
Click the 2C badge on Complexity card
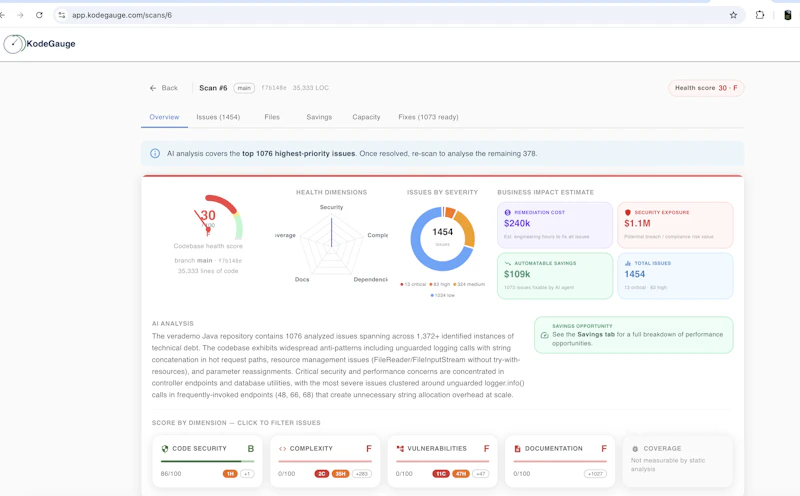point(321,474)
